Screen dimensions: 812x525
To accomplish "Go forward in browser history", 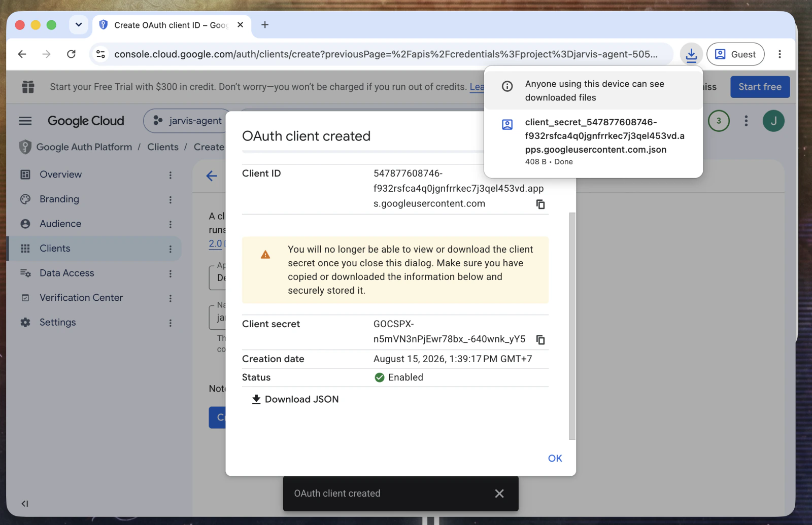I will [x=47, y=54].
